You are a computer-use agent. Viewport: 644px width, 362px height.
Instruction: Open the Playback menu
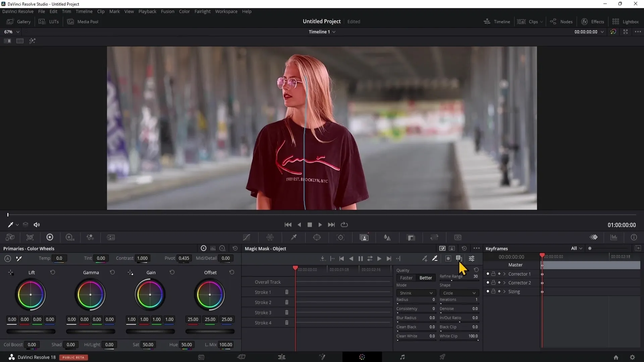click(x=147, y=11)
